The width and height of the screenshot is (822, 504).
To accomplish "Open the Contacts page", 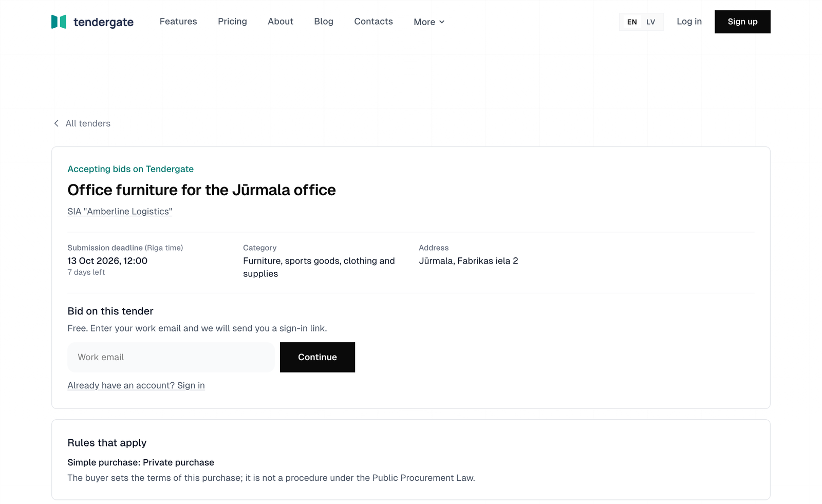I will tap(373, 22).
